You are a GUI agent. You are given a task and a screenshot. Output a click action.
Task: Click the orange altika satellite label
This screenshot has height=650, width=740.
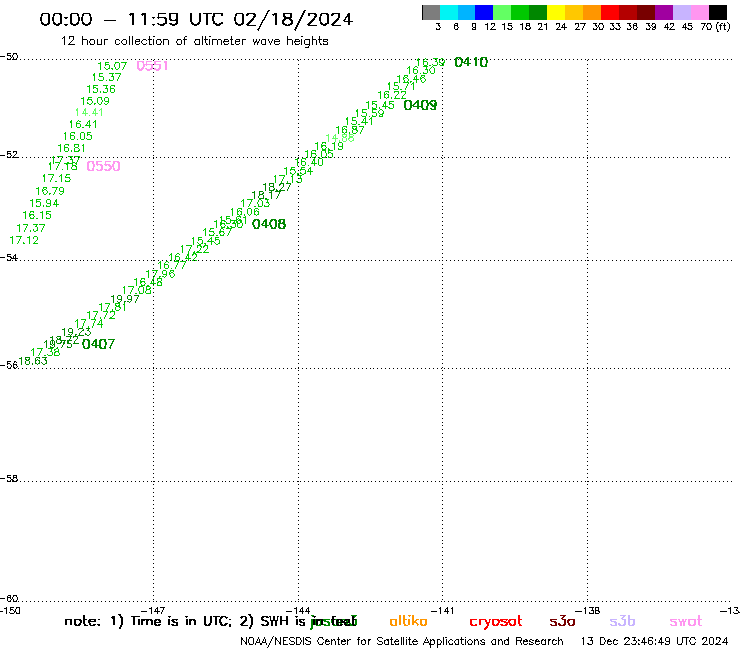point(408,621)
